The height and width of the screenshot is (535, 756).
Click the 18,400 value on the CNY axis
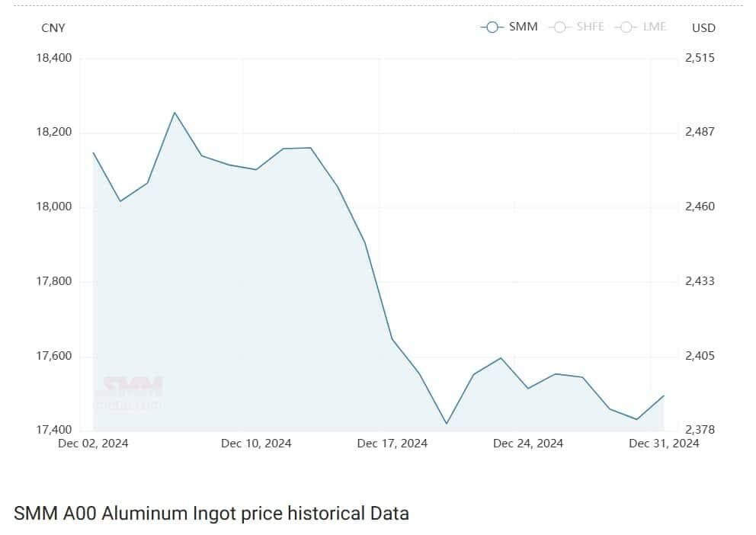coord(54,58)
